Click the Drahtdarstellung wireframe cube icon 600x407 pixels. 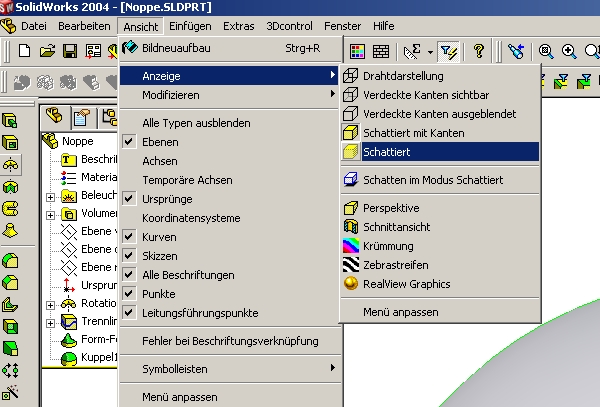click(x=350, y=76)
